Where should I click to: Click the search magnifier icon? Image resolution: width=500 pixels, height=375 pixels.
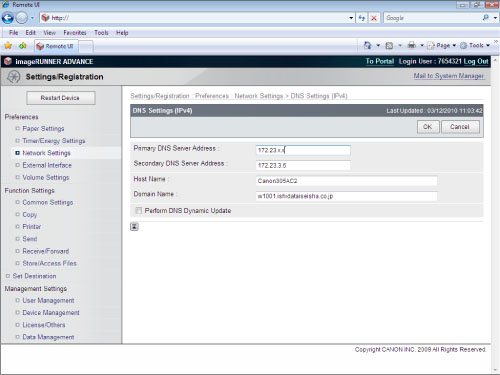point(486,18)
